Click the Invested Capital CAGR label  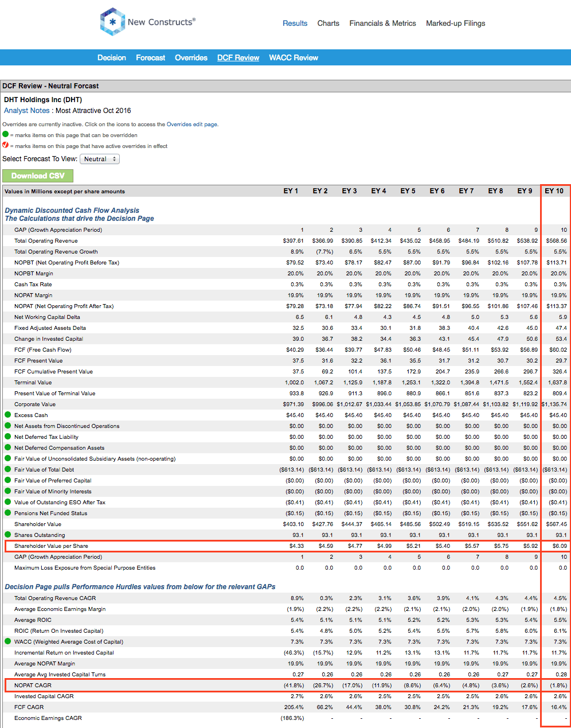44,696
